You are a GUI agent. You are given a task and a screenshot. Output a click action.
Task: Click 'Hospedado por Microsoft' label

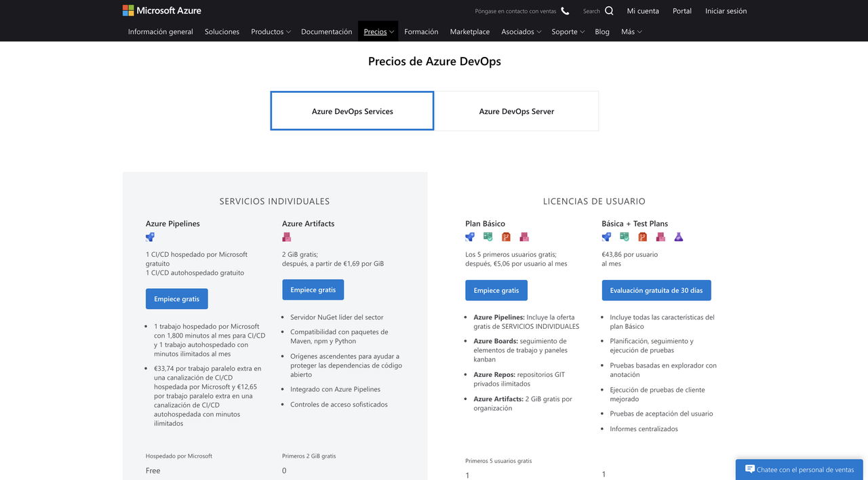coord(179,456)
